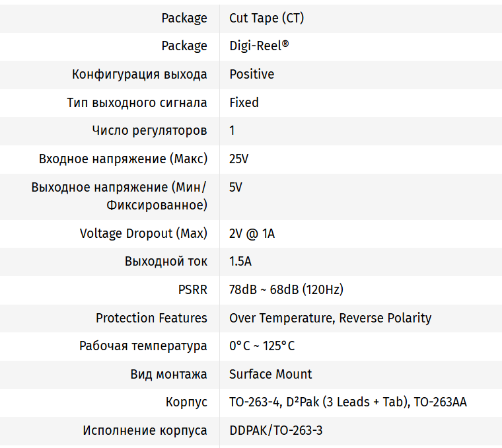Select the "0°C ~ 125°C" temperature value
Viewport: 502px width, 448px height.
tap(262, 346)
